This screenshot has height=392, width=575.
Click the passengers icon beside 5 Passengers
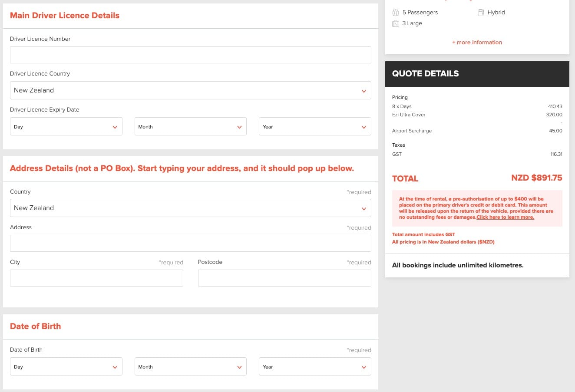[x=395, y=13]
